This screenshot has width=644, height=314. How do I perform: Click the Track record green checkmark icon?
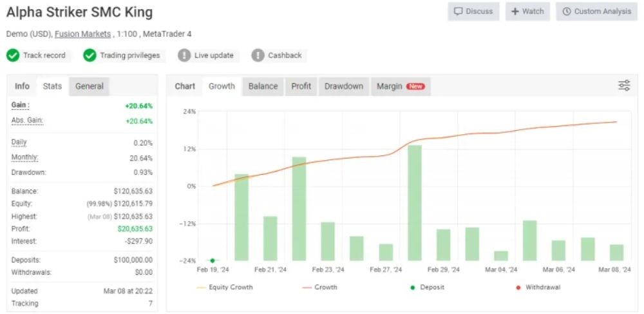pyautogui.click(x=13, y=55)
